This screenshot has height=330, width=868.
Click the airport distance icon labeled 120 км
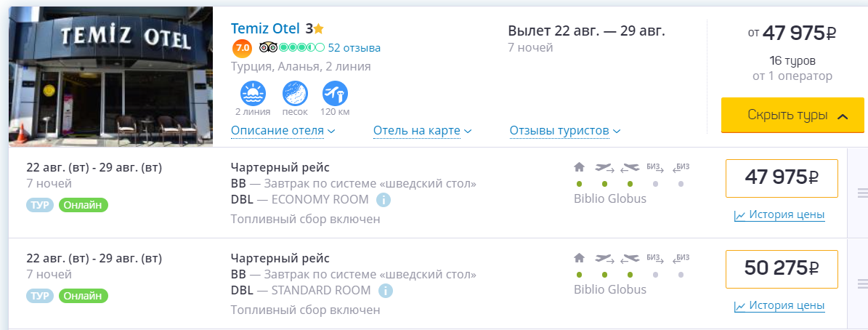pos(335,93)
